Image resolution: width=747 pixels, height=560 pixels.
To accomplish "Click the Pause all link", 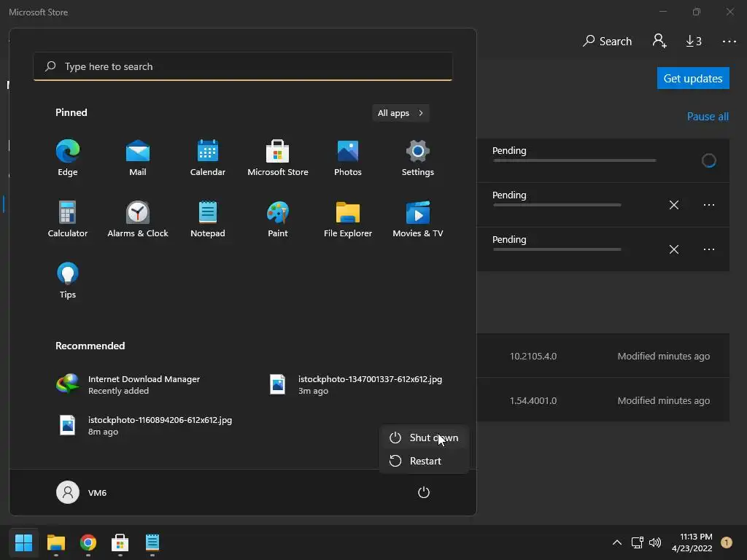I will click(708, 117).
